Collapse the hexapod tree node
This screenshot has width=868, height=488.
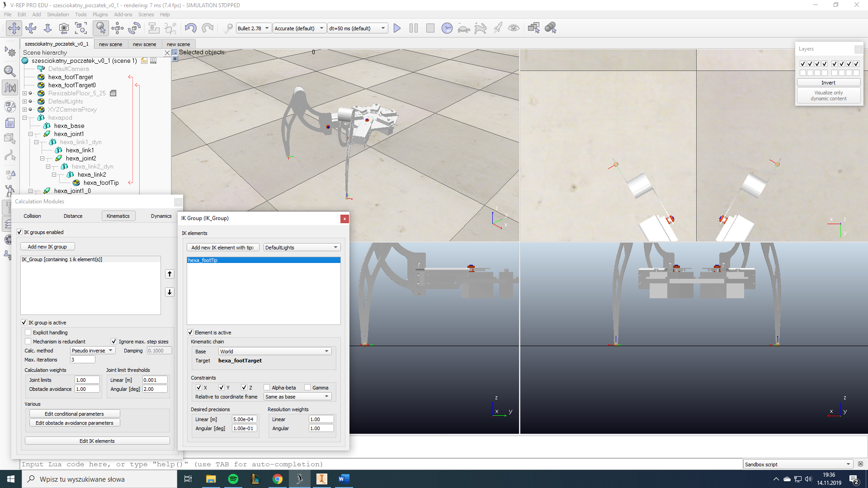point(25,118)
